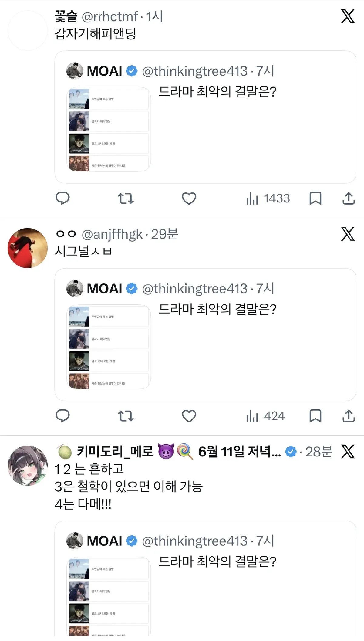Open poll image in first quoted tweet
The image size is (364, 641).
tap(109, 129)
